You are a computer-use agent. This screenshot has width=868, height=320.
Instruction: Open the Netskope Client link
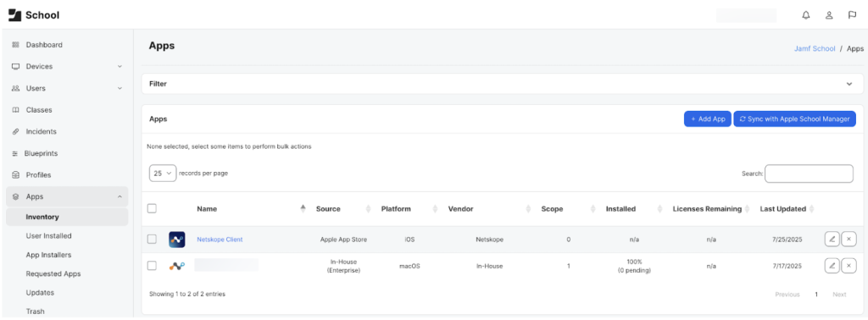[x=220, y=240]
